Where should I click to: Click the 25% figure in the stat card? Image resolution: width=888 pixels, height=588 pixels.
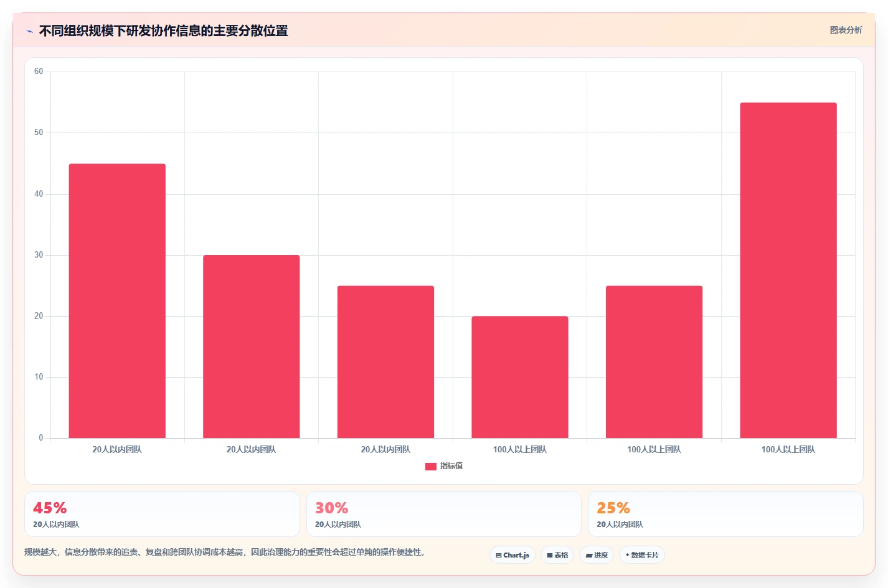click(613, 508)
